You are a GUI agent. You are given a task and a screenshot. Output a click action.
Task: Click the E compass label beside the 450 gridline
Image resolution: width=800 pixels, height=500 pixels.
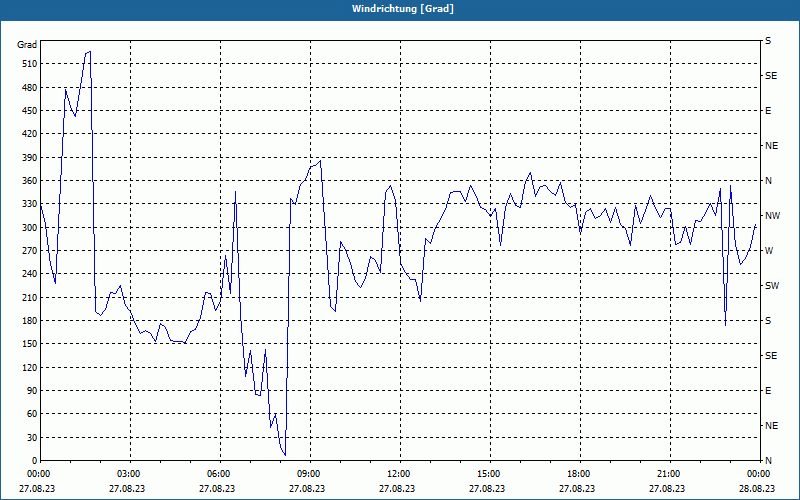(768, 111)
